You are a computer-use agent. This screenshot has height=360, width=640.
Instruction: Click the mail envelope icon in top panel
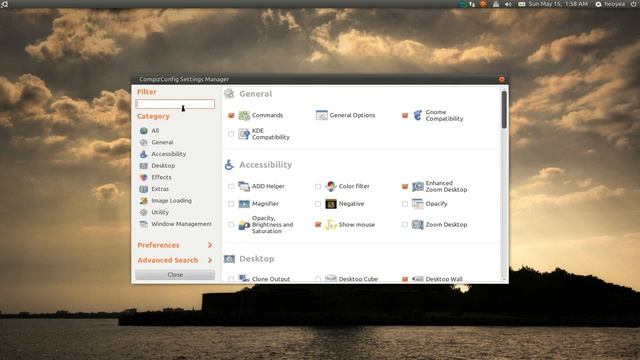(x=522, y=4)
